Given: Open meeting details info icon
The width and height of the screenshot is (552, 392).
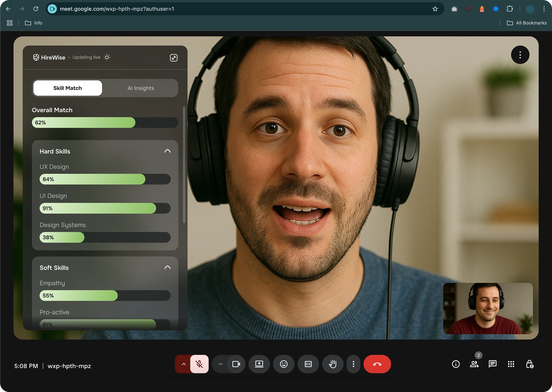Looking at the screenshot, I should pos(456,364).
